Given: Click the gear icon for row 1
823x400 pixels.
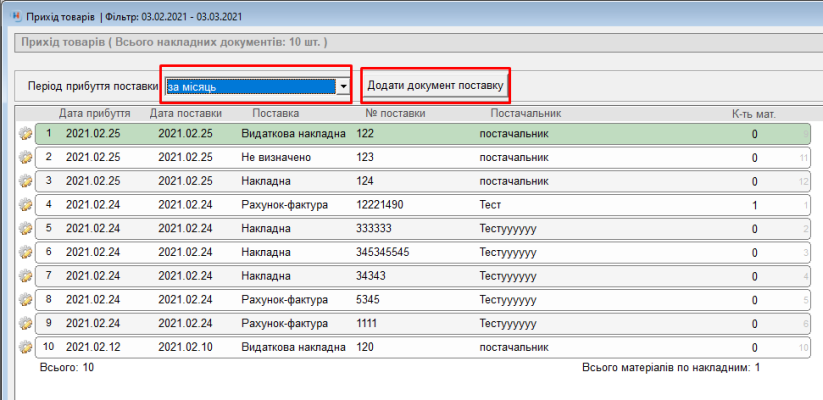Looking at the screenshot, I should 26,134.
